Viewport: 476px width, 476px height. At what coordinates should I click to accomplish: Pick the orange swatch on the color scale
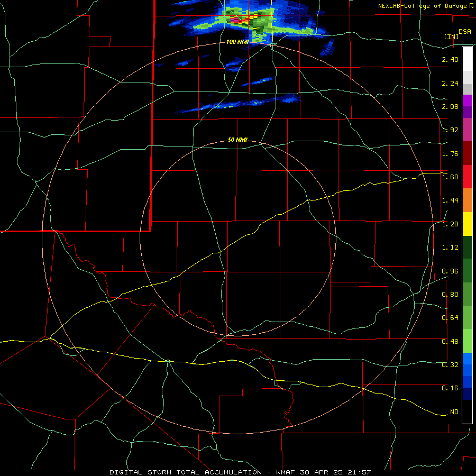coord(467,200)
